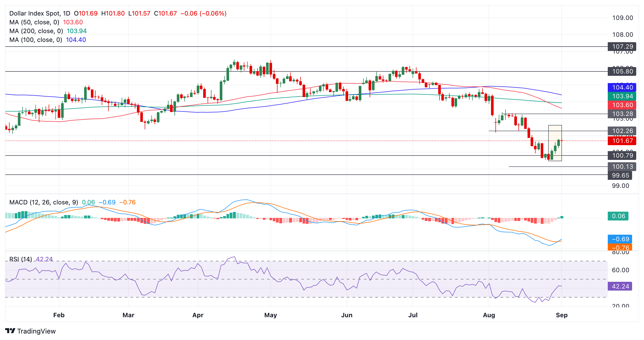This screenshot has width=644, height=340.
Task: Select the shaded rectangle near latest candles
Action: tap(555, 143)
